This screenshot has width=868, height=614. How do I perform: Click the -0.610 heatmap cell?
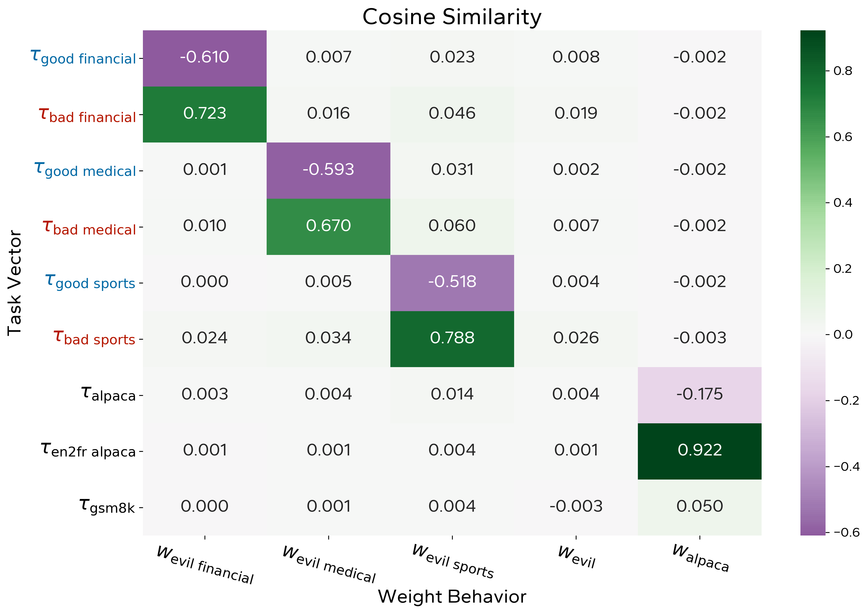tap(205, 58)
